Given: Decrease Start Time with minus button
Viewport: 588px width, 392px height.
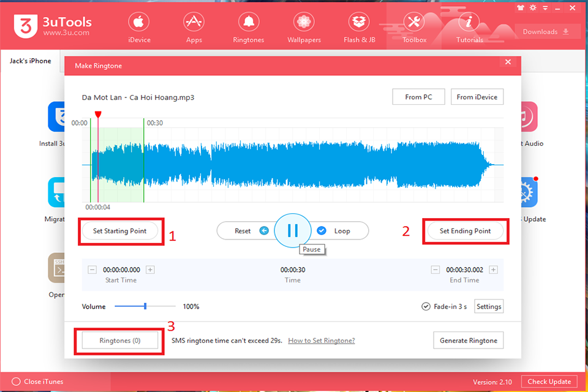Looking at the screenshot, I should pyautogui.click(x=92, y=269).
